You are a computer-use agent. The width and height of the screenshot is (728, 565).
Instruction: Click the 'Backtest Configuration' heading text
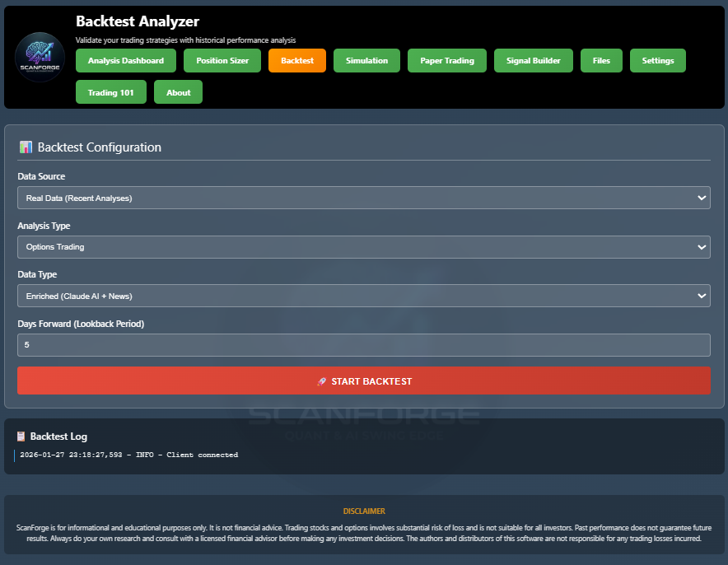(100, 147)
